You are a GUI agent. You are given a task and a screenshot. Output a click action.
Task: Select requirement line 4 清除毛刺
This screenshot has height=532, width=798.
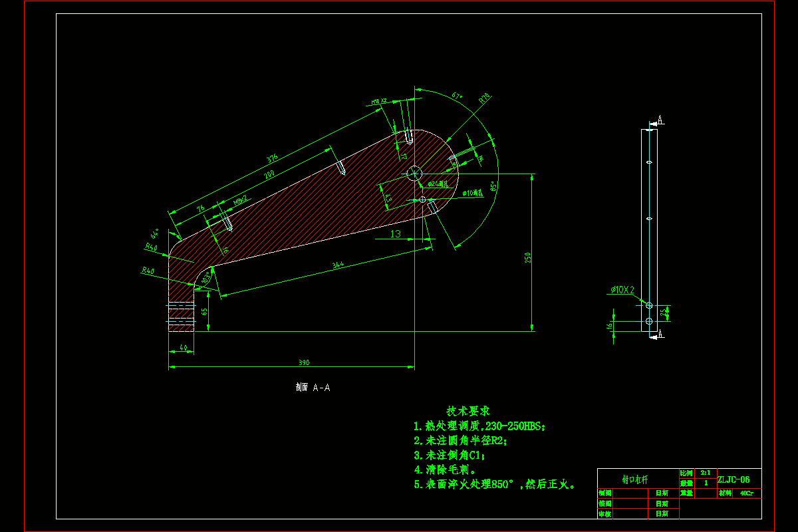pos(444,470)
